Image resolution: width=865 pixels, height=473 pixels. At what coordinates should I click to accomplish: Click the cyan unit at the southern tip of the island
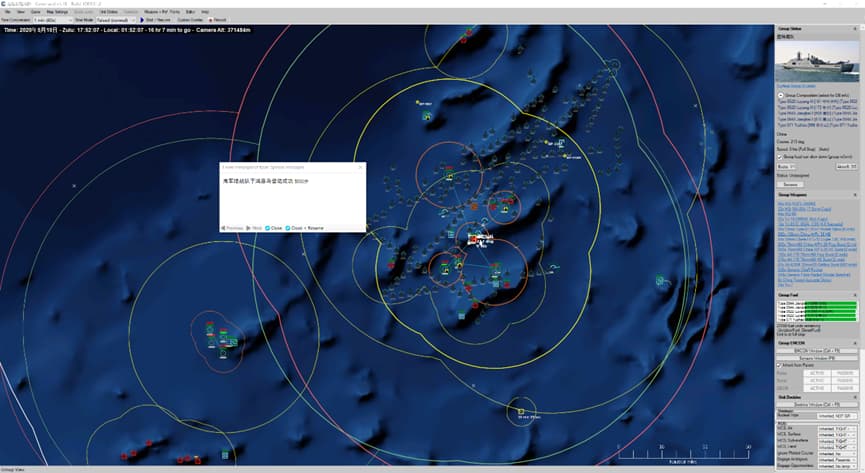click(x=461, y=316)
